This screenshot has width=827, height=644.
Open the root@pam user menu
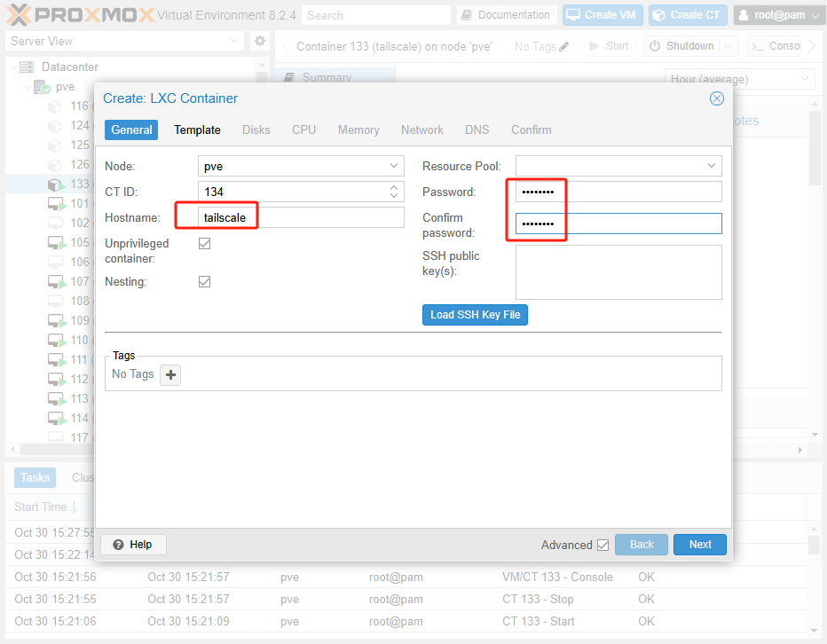pos(778,15)
